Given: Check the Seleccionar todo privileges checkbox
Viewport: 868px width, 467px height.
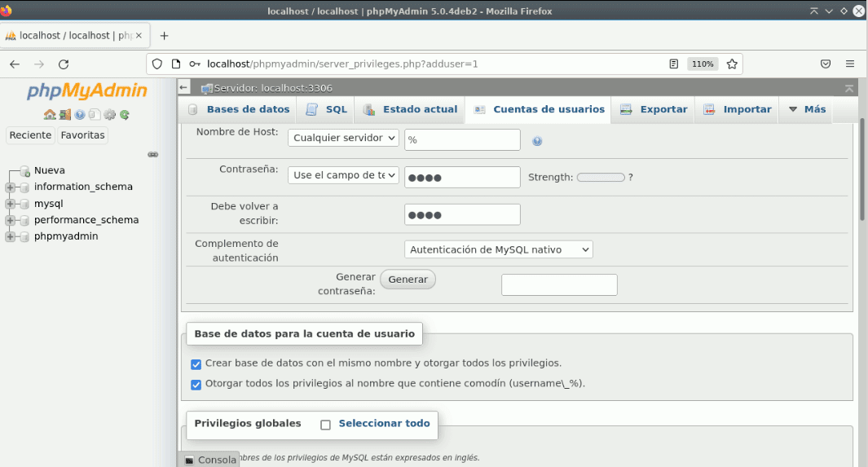Looking at the screenshot, I should tap(325, 425).
